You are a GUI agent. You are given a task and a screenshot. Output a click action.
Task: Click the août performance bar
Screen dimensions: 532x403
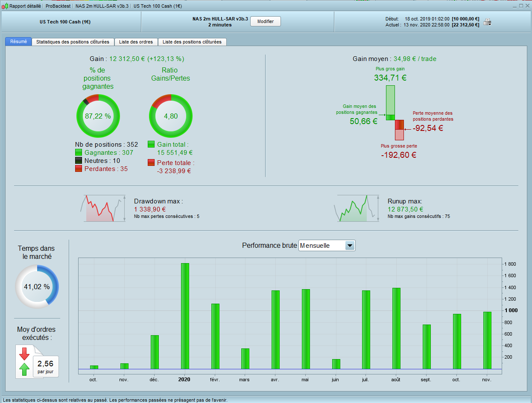tap(397, 328)
